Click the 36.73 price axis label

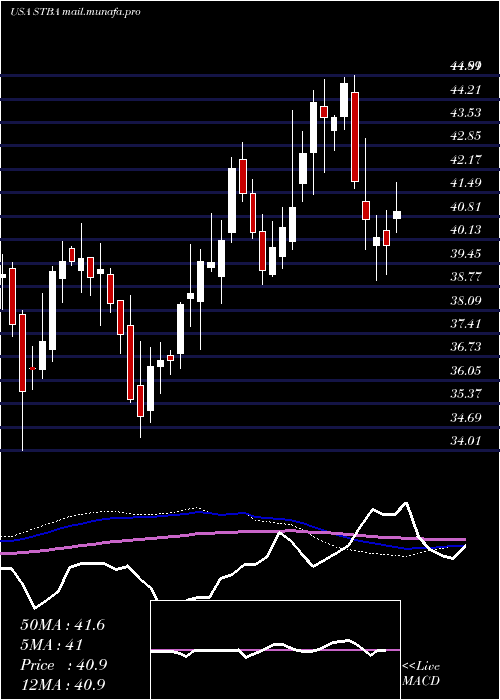click(x=466, y=347)
